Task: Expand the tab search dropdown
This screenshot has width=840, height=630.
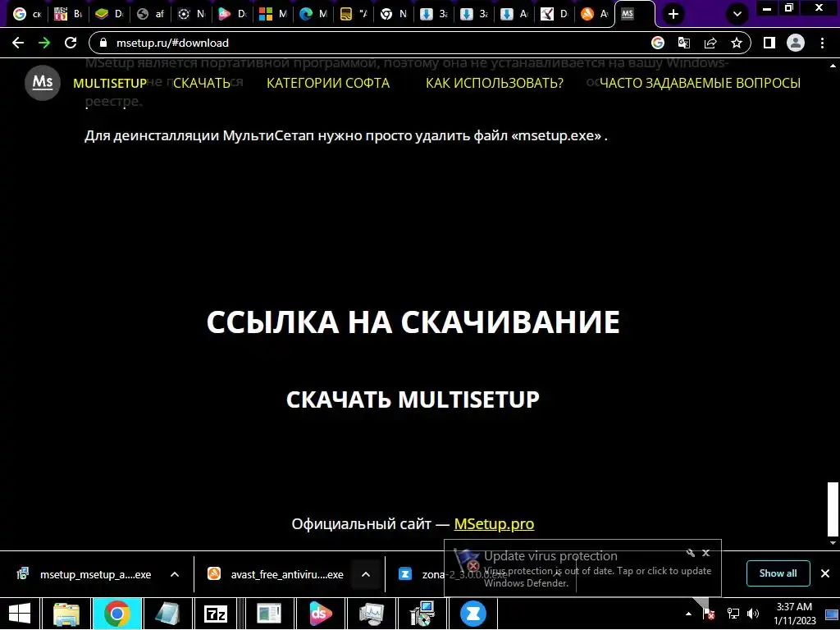Action: [737, 15]
